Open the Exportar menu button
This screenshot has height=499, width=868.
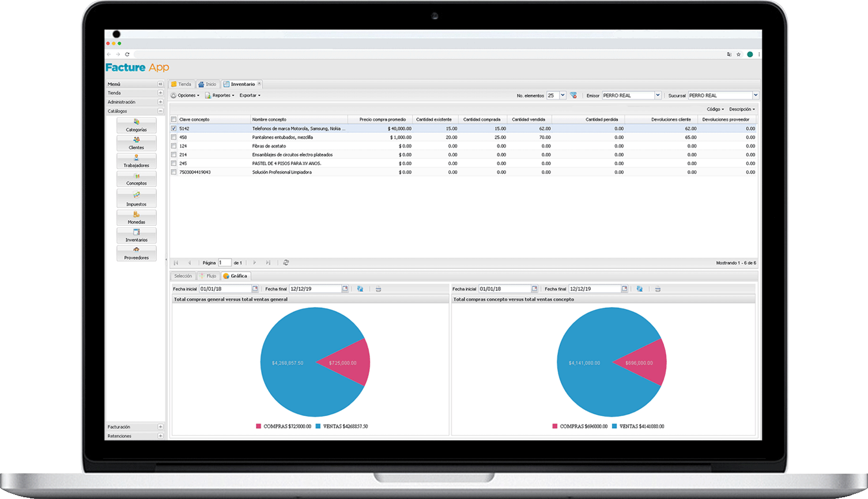(250, 96)
